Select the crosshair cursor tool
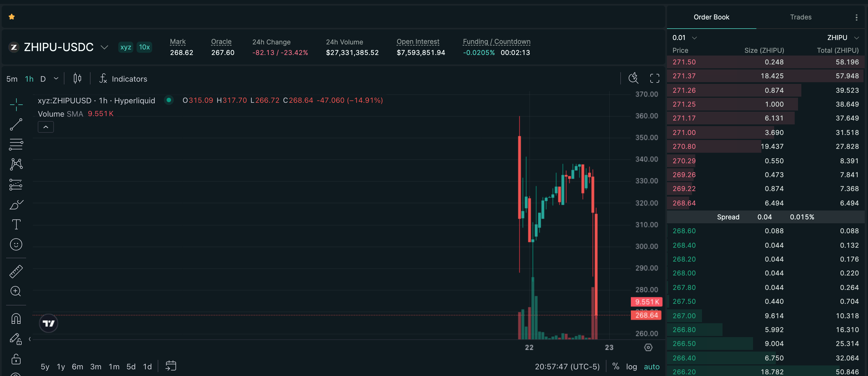 point(16,105)
